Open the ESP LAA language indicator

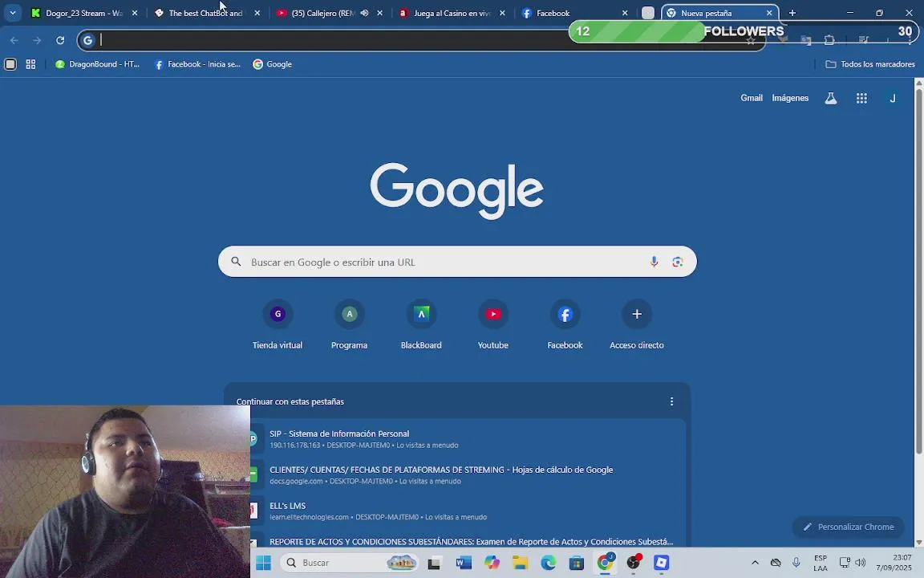(821, 563)
